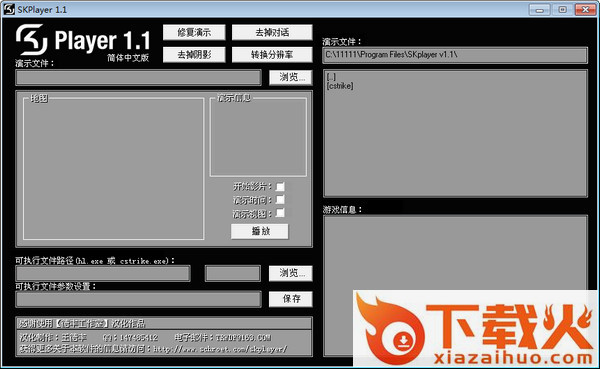This screenshot has height=369, width=600.
Task: Browse for hl.exe or cstrike.exe
Action: pyautogui.click(x=291, y=273)
